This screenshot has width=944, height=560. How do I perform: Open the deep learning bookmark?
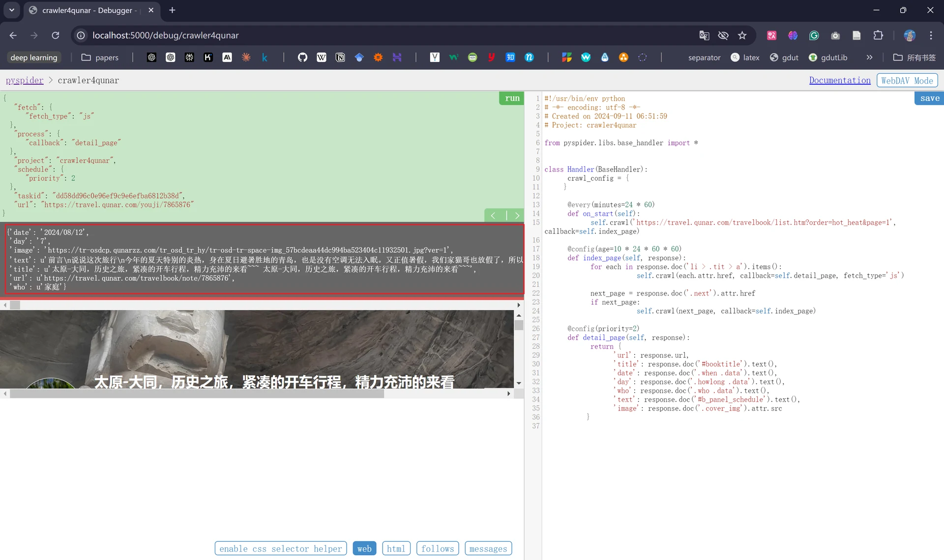click(34, 58)
